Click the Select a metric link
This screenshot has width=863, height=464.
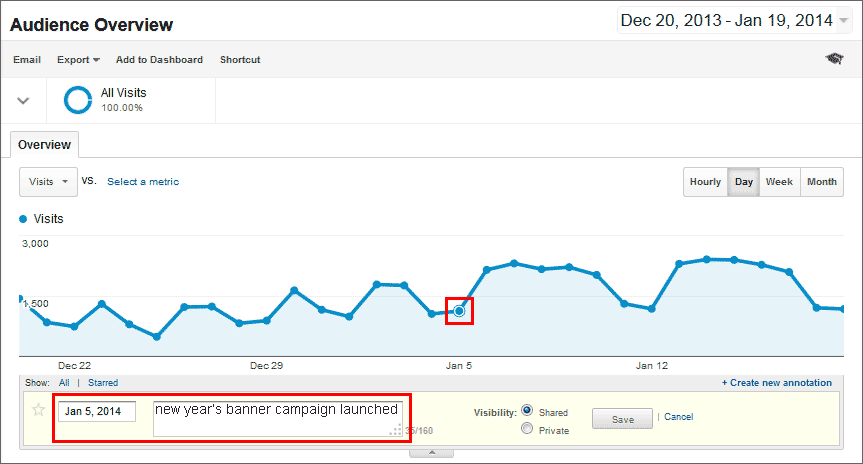point(143,182)
